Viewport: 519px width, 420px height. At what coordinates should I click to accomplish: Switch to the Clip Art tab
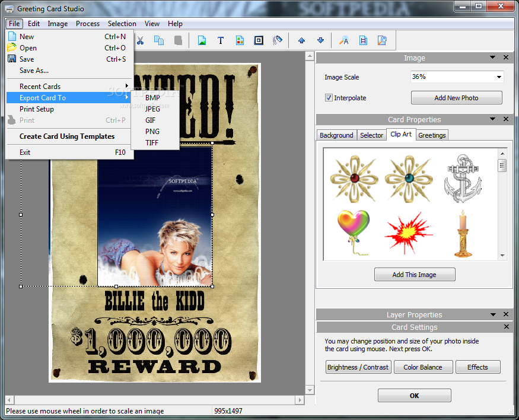pyautogui.click(x=401, y=134)
